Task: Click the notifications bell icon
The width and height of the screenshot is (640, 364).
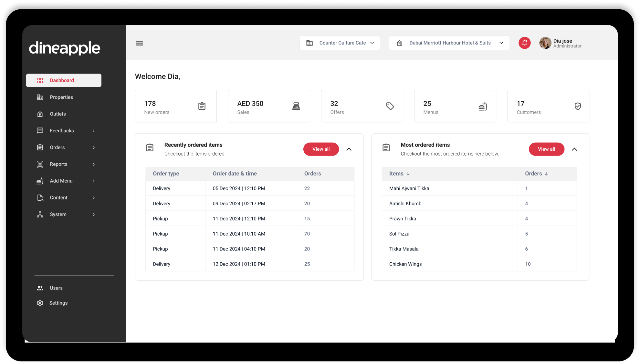Action: point(524,43)
